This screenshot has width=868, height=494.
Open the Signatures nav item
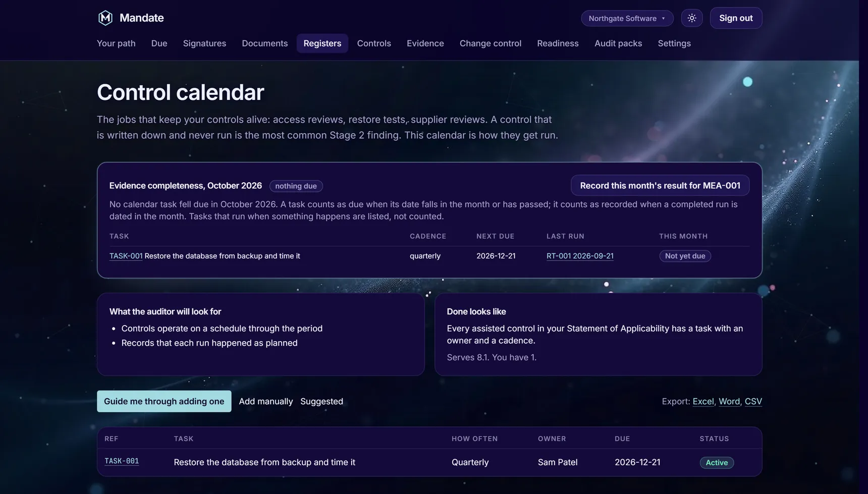pos(204,43)
